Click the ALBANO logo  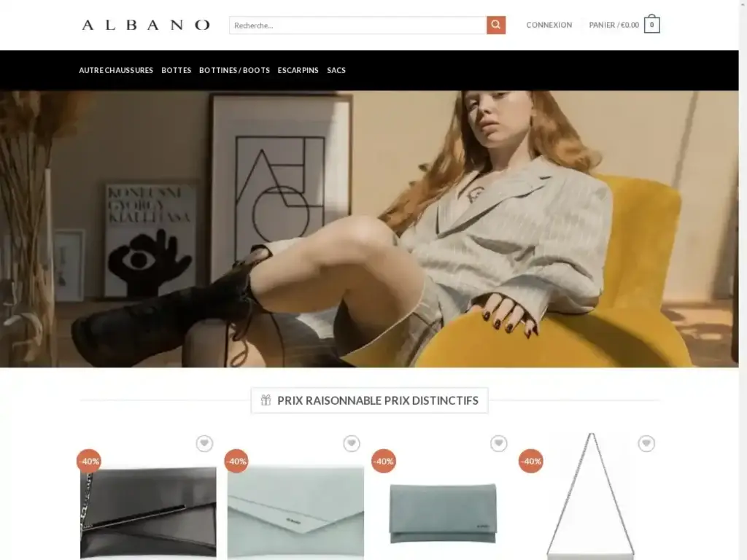tap(146, 25)
